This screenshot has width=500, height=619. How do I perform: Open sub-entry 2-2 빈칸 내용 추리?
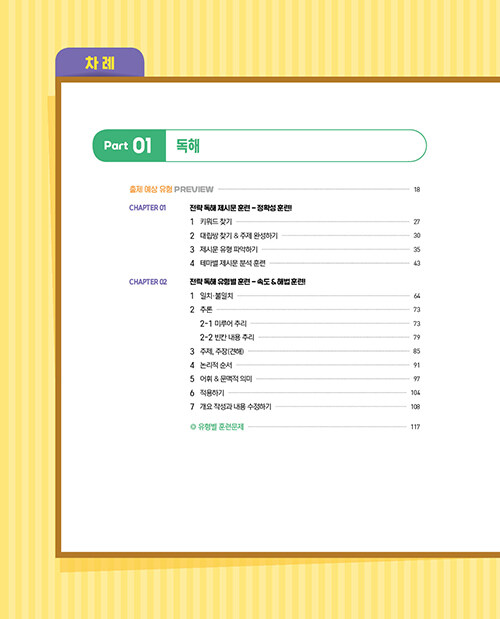tap(310, 338)
